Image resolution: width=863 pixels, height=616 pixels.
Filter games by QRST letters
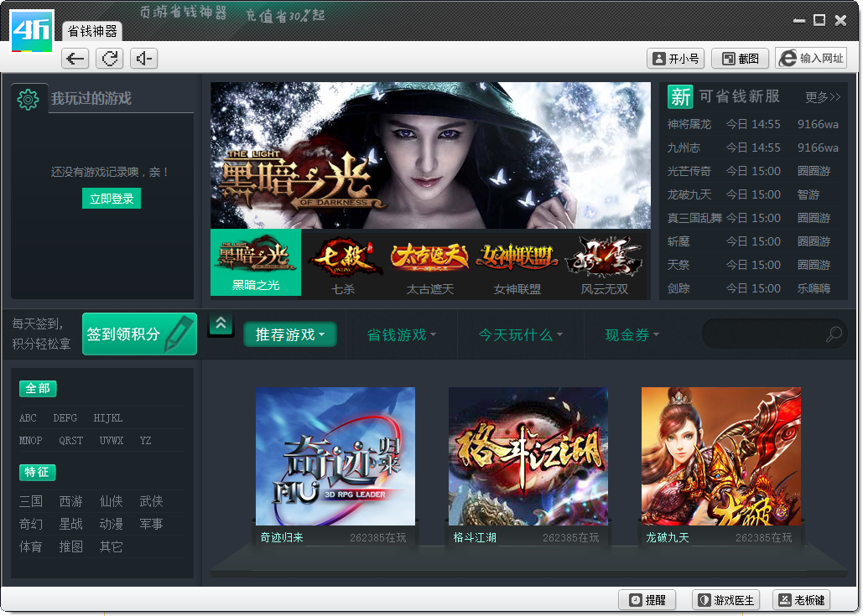[x=71, y=441]
